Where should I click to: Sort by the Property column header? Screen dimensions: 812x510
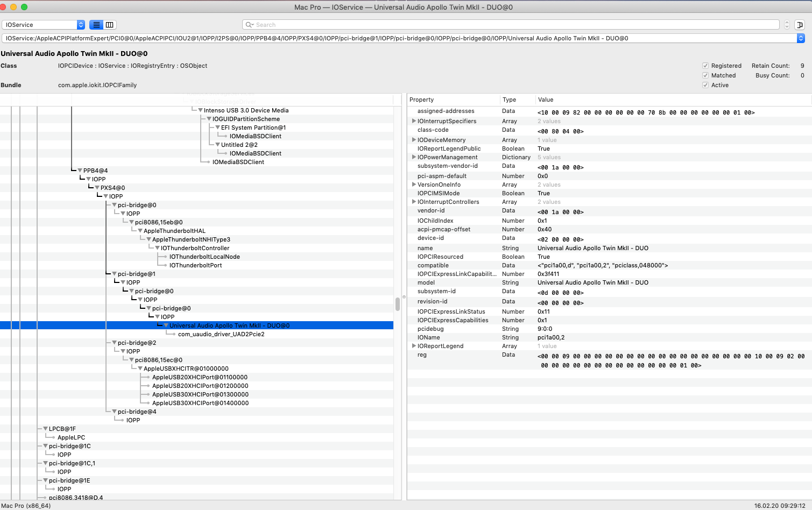point(454,100)
